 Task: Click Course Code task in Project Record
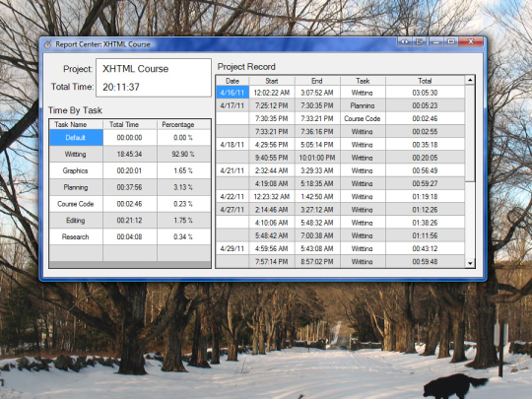coord(363,118)
